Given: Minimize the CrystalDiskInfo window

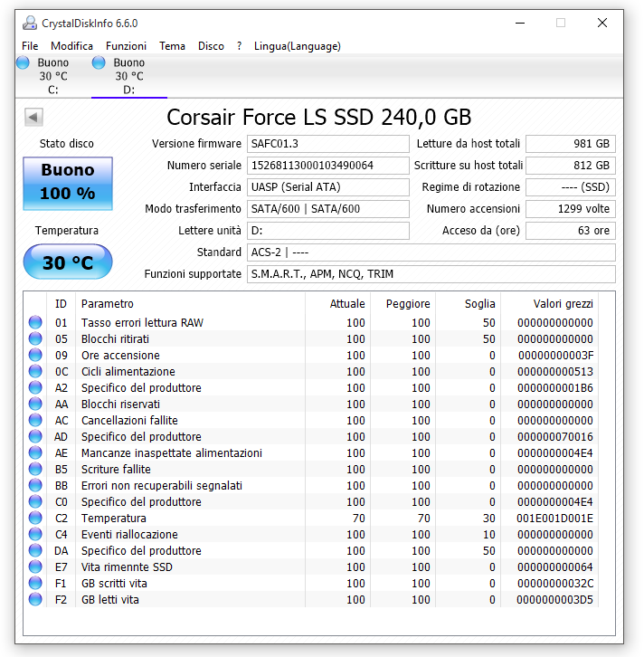Looking at the screenshot, I should (x=520, y=23).
